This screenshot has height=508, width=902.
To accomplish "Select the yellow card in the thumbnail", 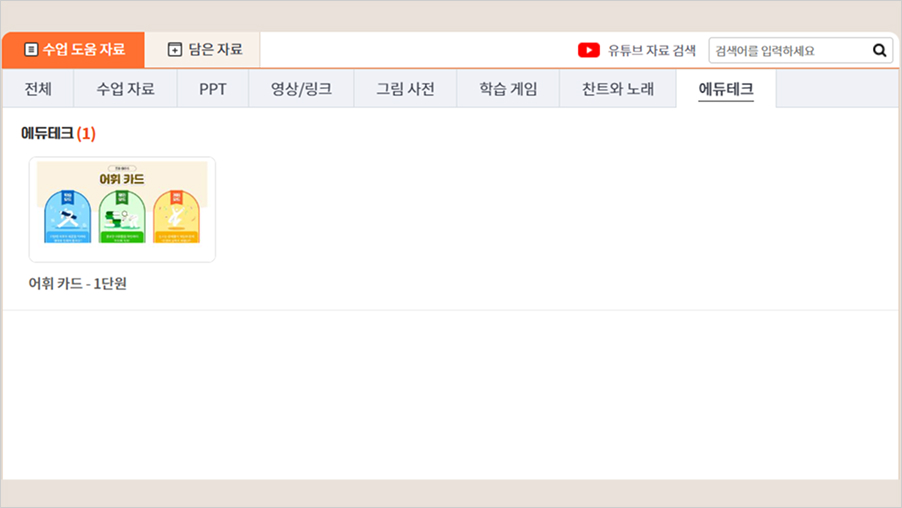I will 176,217.
